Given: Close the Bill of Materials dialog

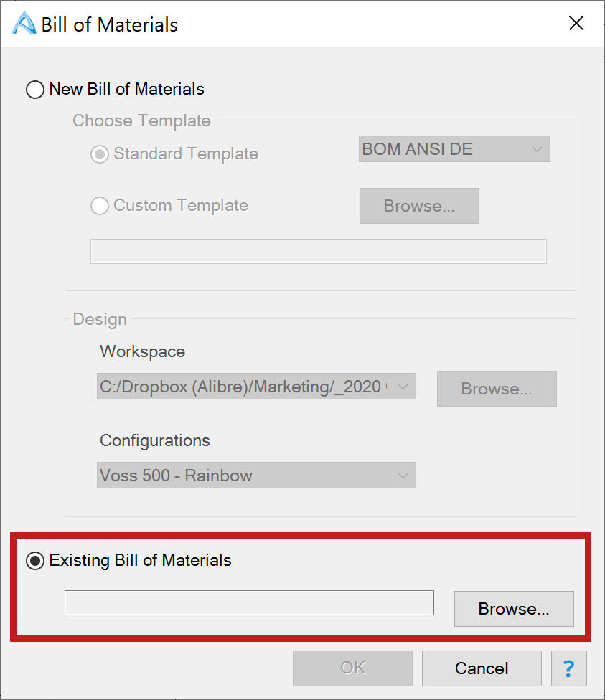Looking at the screenshot, I should tap(576, 24).
